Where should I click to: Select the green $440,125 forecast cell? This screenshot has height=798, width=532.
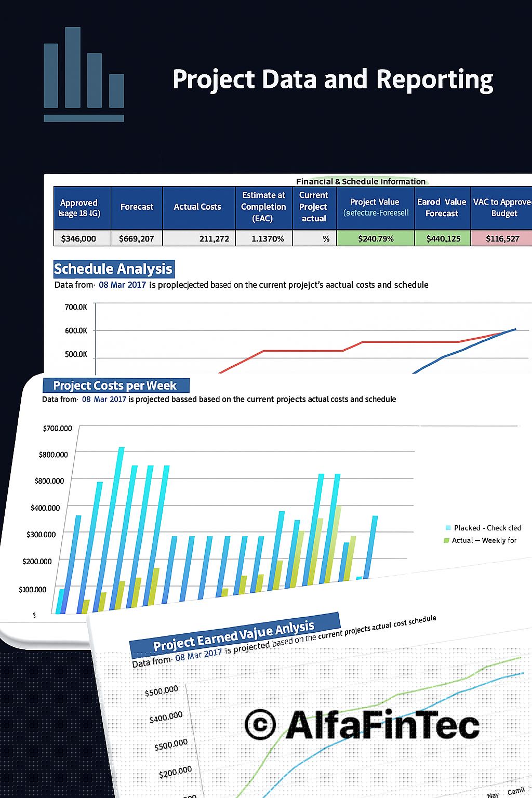click(443, 238)
